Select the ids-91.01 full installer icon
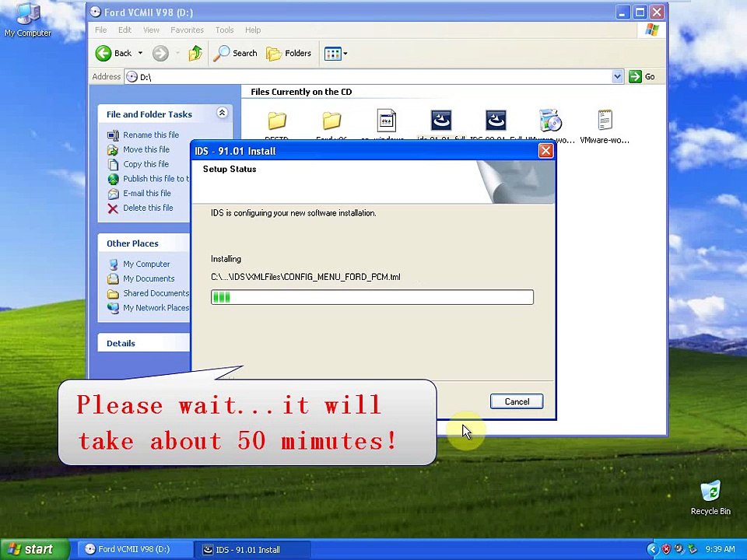Screen dimensions: 747x560 [x=441, y=120]
